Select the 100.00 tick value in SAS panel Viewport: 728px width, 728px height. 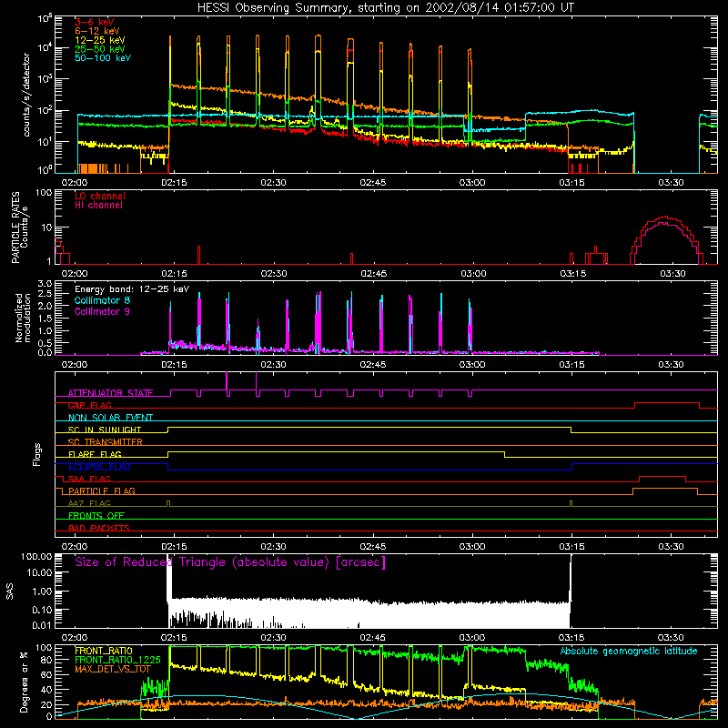(x=36, y=556)
